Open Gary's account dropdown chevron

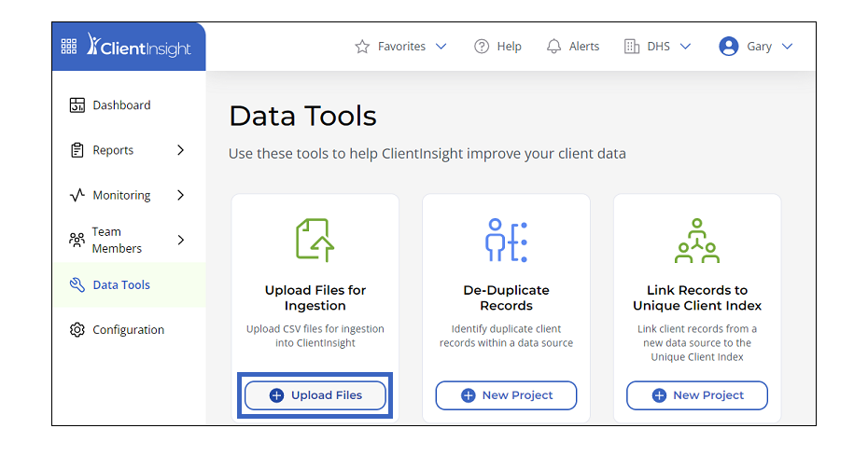(x=787, y=47)
